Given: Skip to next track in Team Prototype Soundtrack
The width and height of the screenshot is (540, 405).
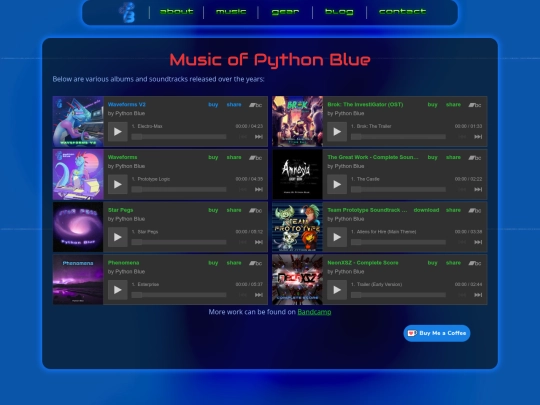Looking at the screenshot, I should click(x=478, y=242).
